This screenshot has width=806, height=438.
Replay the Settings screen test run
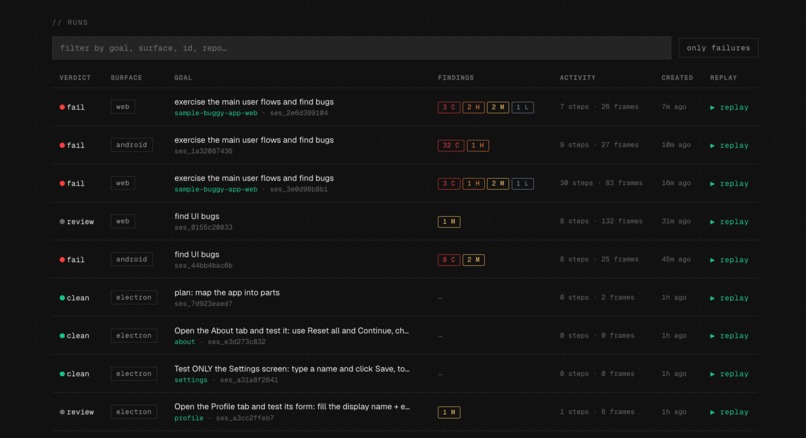[729, 374]
